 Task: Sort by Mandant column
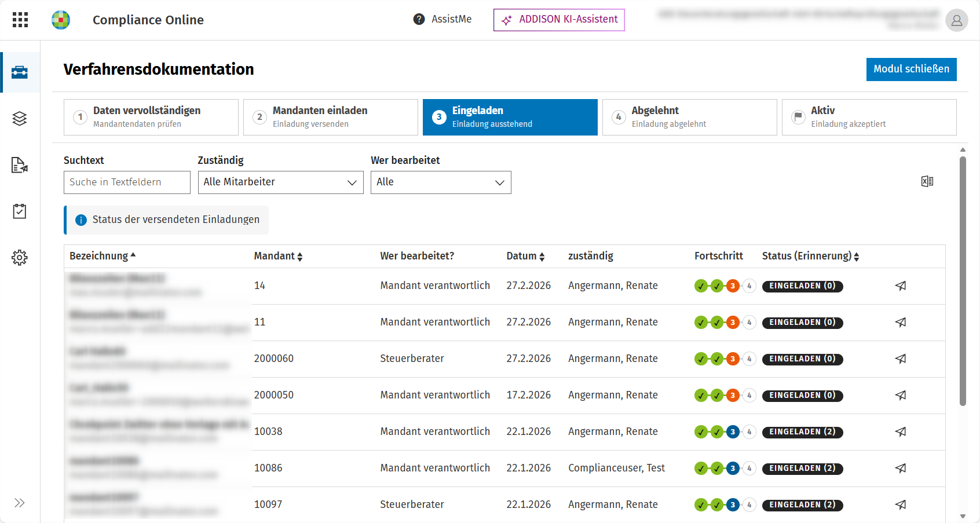279,256
